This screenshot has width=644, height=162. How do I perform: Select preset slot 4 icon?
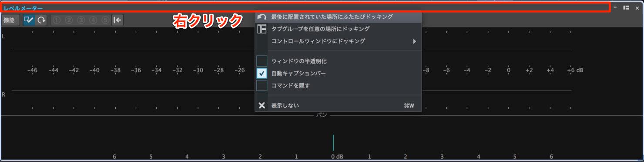[x=93, y=20]
